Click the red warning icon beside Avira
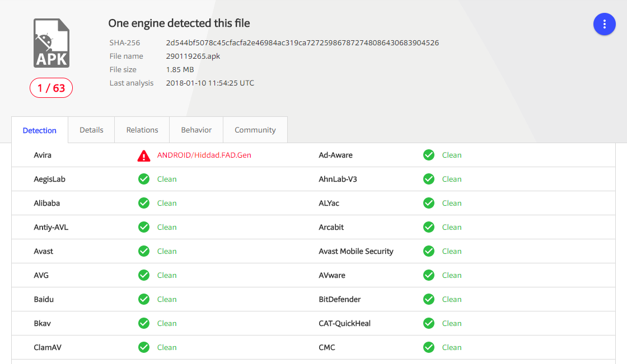The height and width of the screenshot is (364, 627). (x=144, y=156)
